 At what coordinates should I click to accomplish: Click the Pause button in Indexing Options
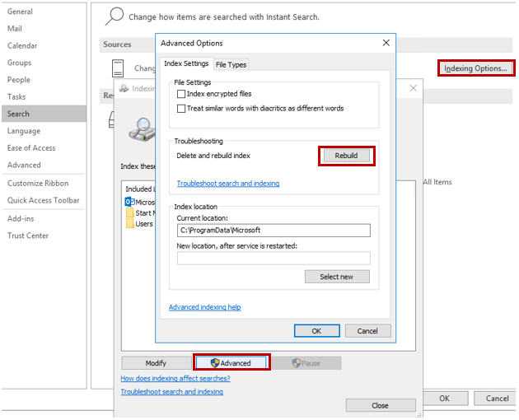point(306,363)
